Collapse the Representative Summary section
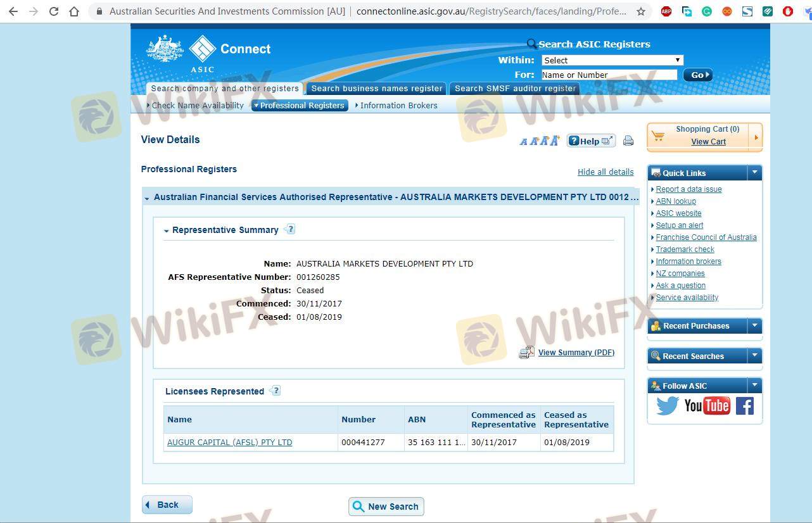812x523 pixels. click(x=167, y=230)
